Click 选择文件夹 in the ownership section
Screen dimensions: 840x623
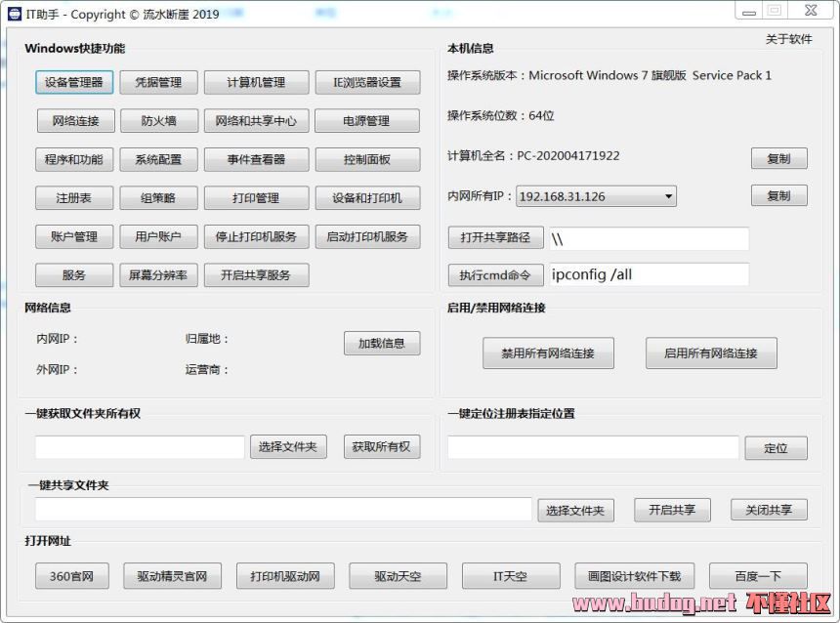pos(288,447)
